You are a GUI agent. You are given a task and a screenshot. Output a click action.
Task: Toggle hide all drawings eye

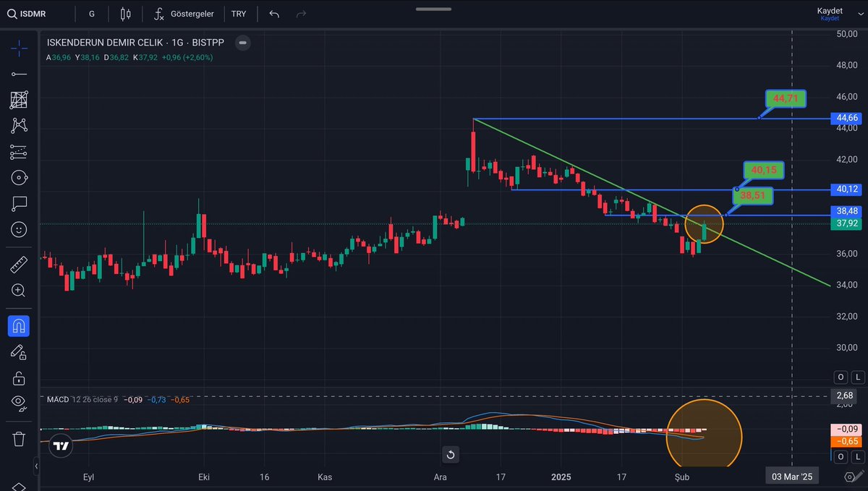[20, 404]
